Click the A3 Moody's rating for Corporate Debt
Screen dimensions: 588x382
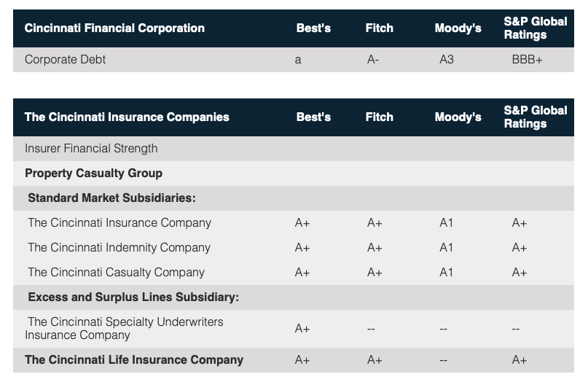(x=447, y=60)
